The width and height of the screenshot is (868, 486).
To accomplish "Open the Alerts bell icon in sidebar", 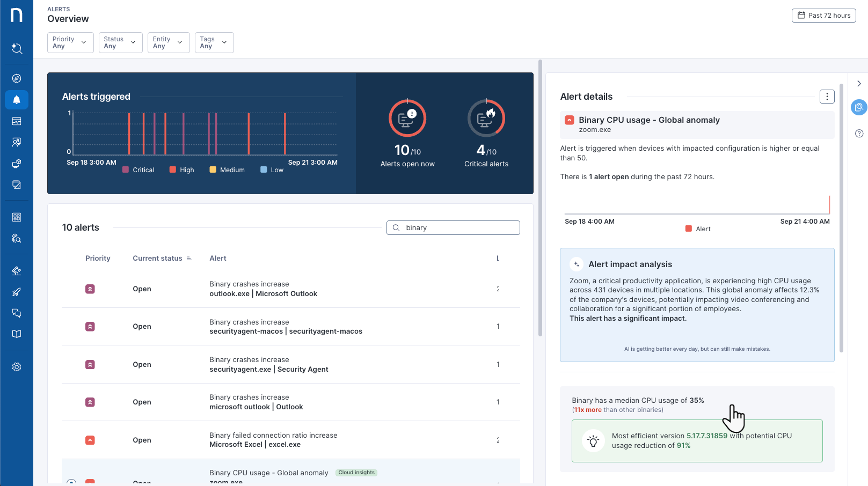I will pyautogui.click(x=17, y=100).
